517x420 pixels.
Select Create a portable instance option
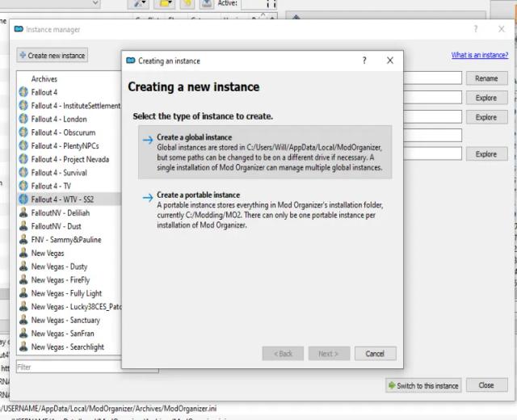198,195
